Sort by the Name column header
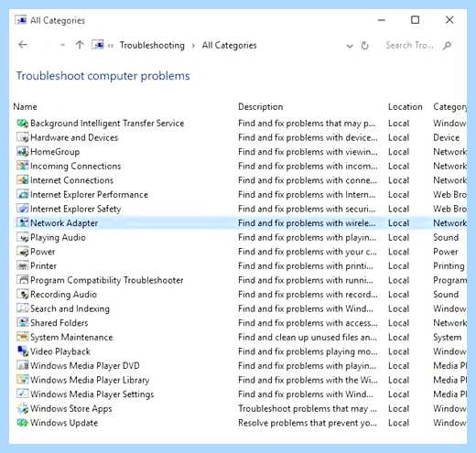 coord(25,107)
